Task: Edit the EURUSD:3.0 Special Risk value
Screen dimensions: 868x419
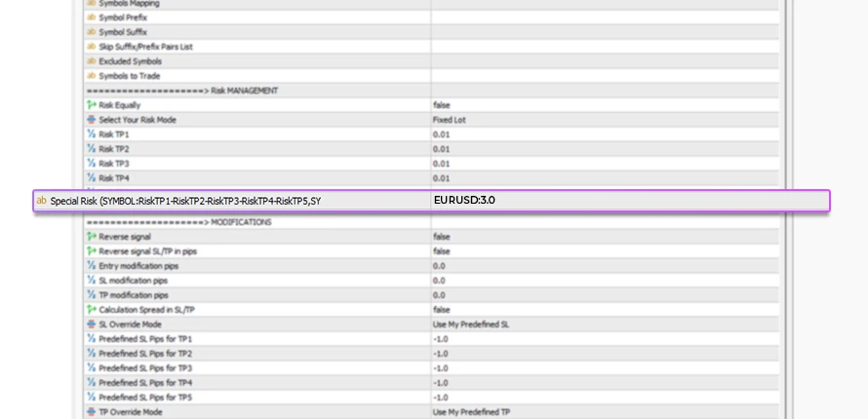Action: click(x=464, y=201)
